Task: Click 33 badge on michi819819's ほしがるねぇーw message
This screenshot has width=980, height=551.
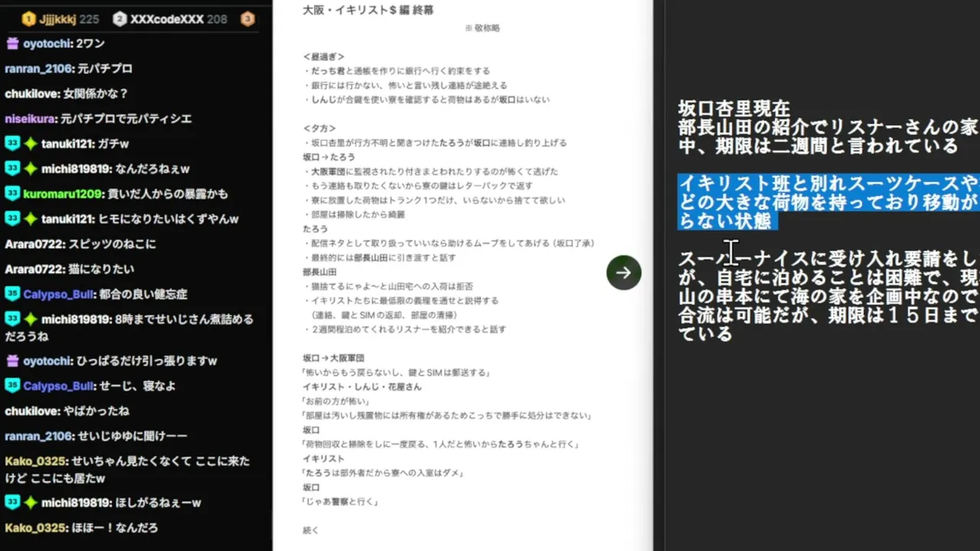Action: (12, 503)
